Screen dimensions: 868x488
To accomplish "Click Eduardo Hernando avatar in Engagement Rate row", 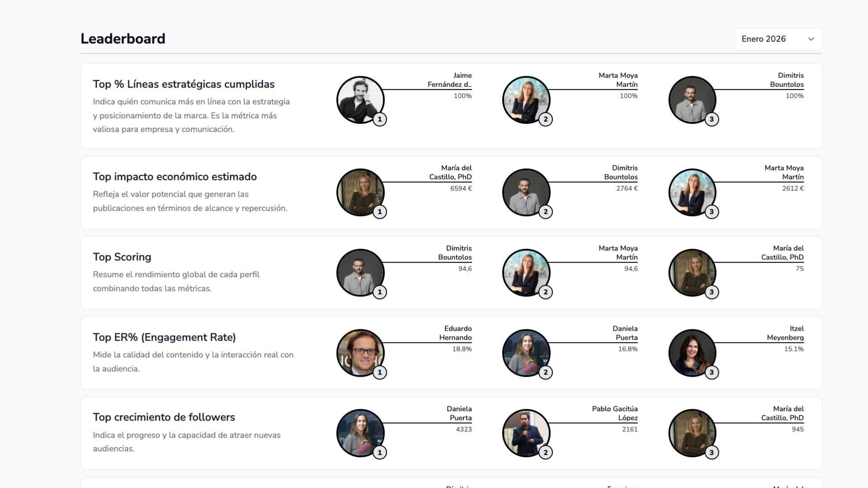I will coord(360,353).
